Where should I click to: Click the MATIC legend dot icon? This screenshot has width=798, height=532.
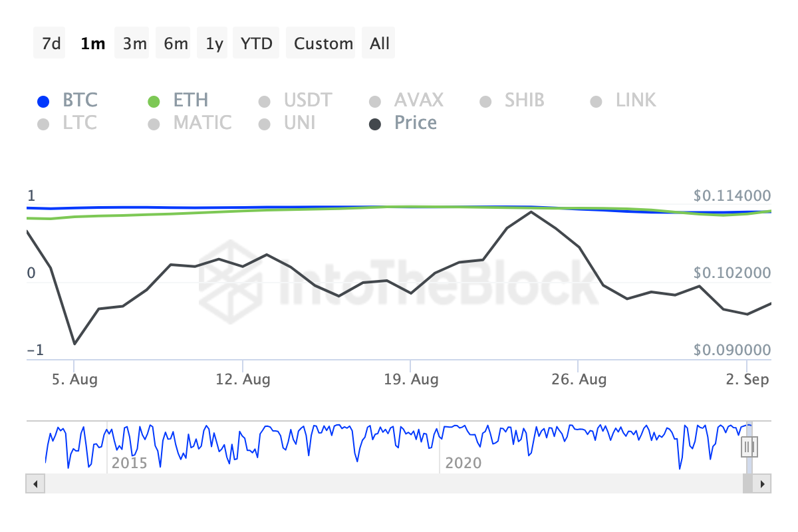[x=154, y=123]
